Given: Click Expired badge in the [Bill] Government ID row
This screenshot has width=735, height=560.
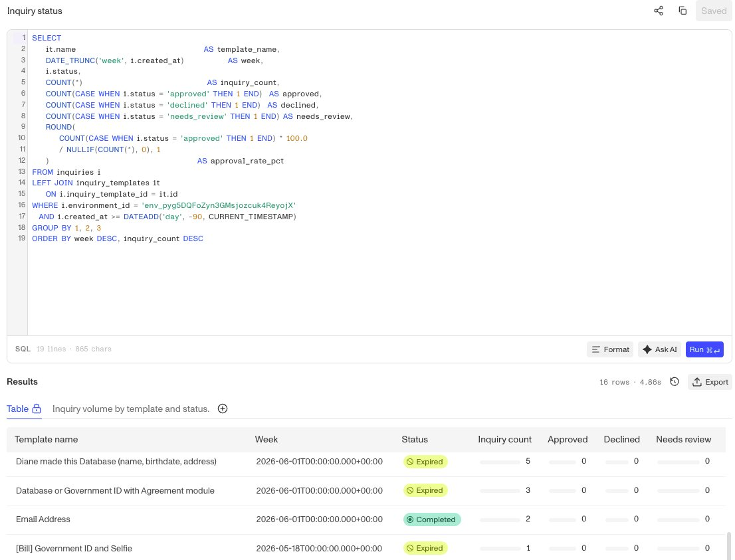Looking at the screenshot, I should click(x=425, y=548).
